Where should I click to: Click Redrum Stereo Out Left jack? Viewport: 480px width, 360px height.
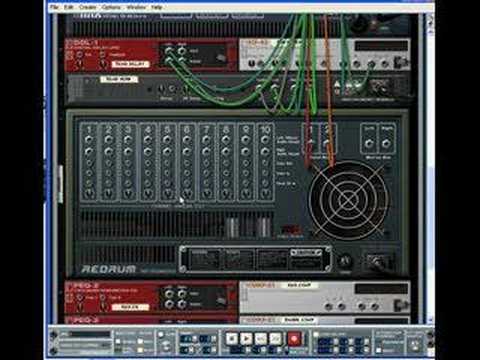tap(369, 143)
